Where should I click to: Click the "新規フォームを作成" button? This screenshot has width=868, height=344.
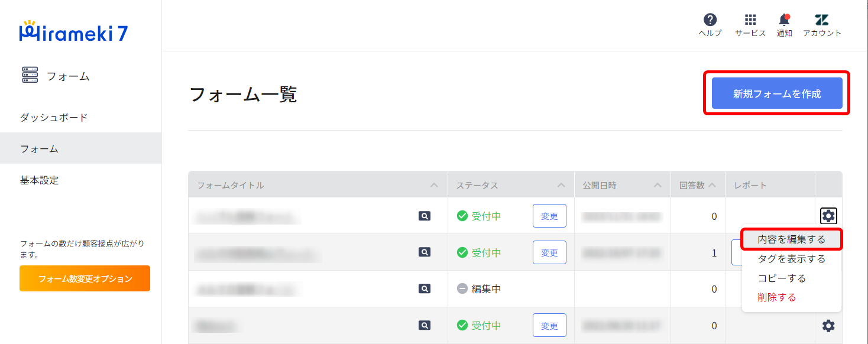pos(777,93)
